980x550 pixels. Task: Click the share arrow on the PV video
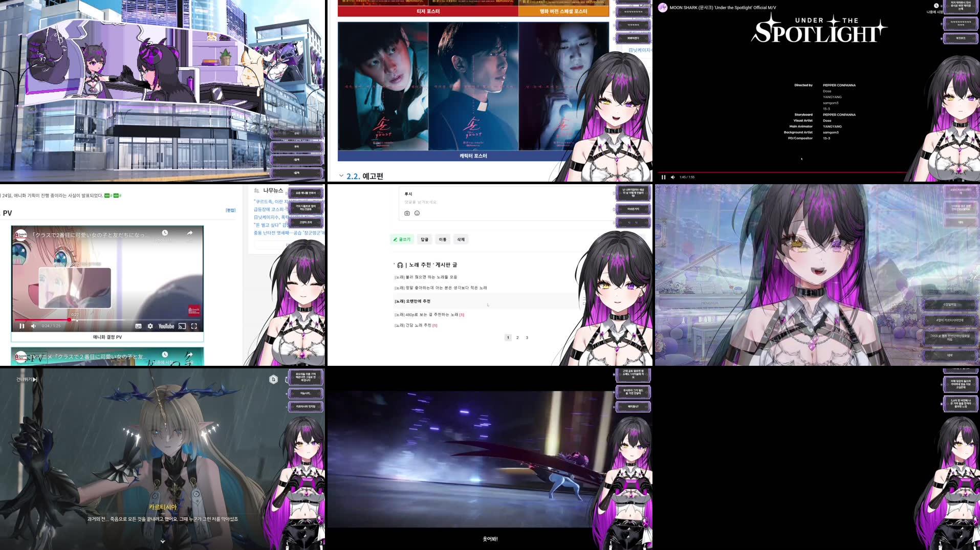point(190,233)
